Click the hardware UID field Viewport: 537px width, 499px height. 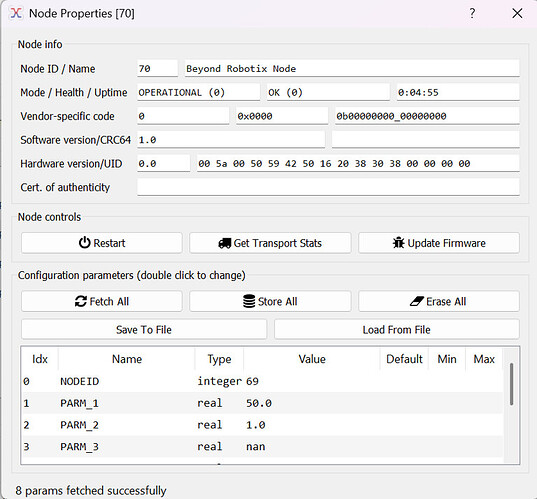coord(358,163)
